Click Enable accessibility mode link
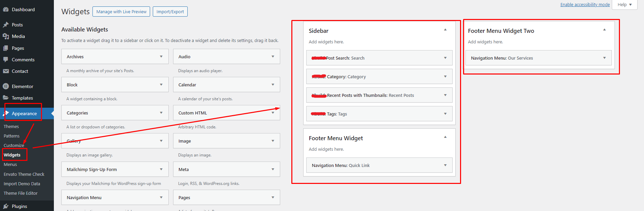The width and height of the screenshot is (644, 211). click(x=585, y=4)
